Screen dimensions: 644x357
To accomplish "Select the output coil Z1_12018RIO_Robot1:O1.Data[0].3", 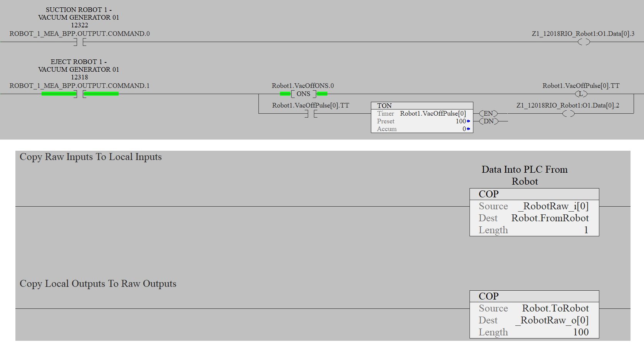I will click(x=585, y=42).
